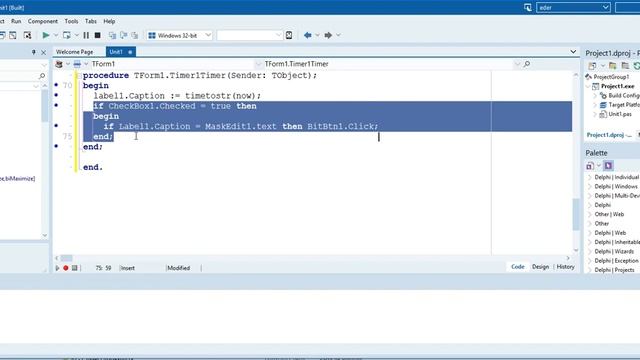Image resolution: width=640 pixels, height=360 pixels.
Task: Click the device icon beside the empty combo
Action: 289,36
